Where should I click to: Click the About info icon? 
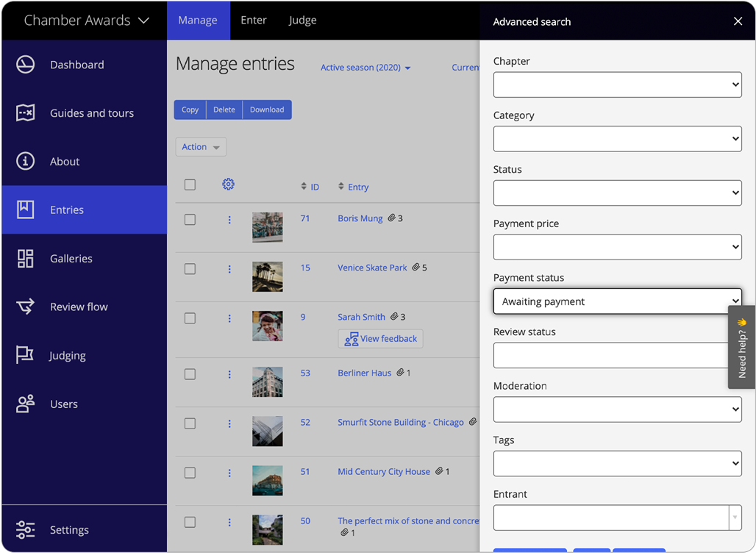pos(26,162)
